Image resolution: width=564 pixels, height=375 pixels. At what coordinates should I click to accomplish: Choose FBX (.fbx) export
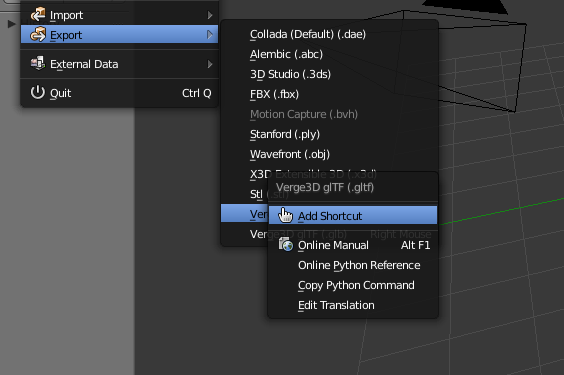tap(329, 94)
